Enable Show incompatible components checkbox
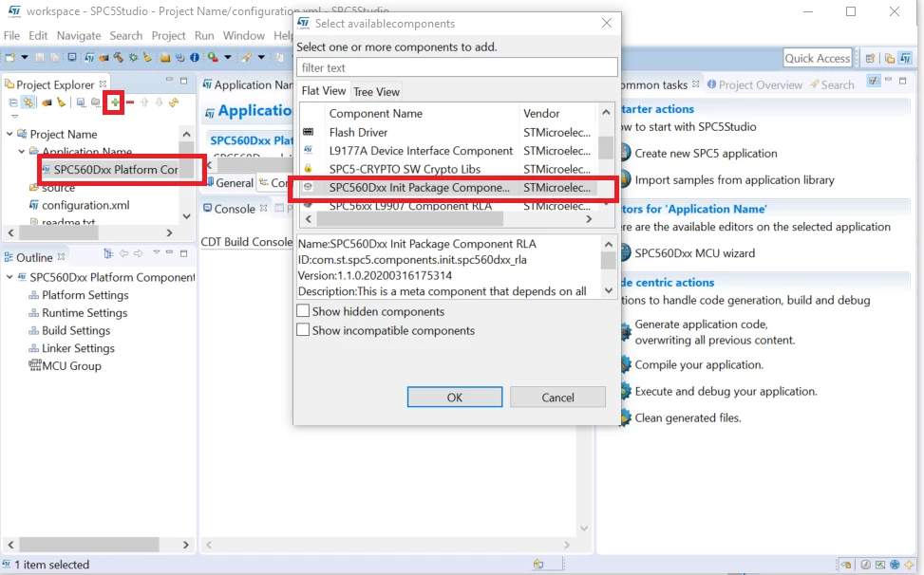 [303, 329]
